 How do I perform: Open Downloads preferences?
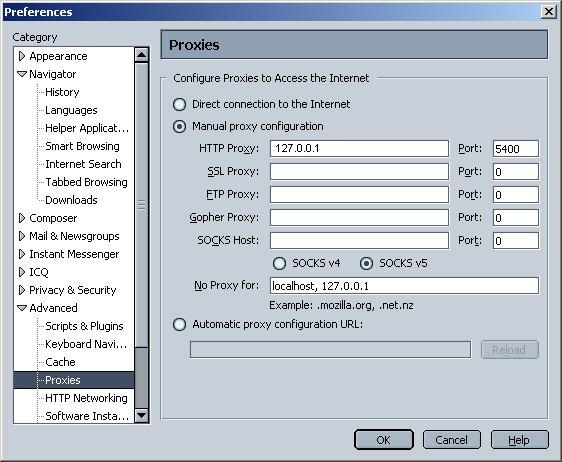71,200
